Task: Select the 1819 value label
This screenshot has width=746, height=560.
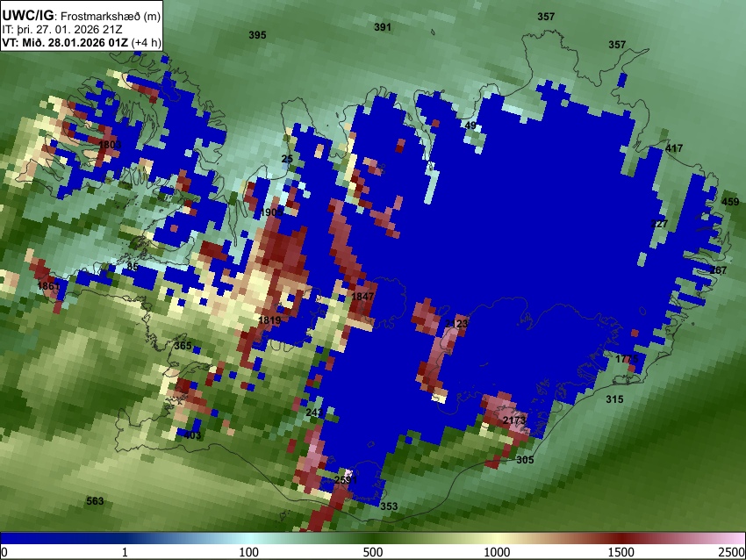Action: pos(269,320)
